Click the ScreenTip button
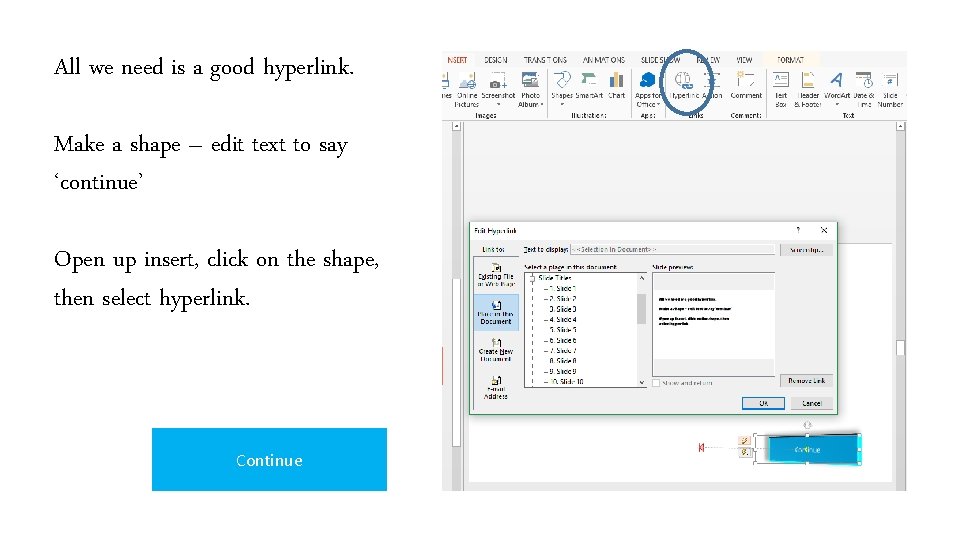The height and width of the screenshot is (540, 960). pos(806,250)
